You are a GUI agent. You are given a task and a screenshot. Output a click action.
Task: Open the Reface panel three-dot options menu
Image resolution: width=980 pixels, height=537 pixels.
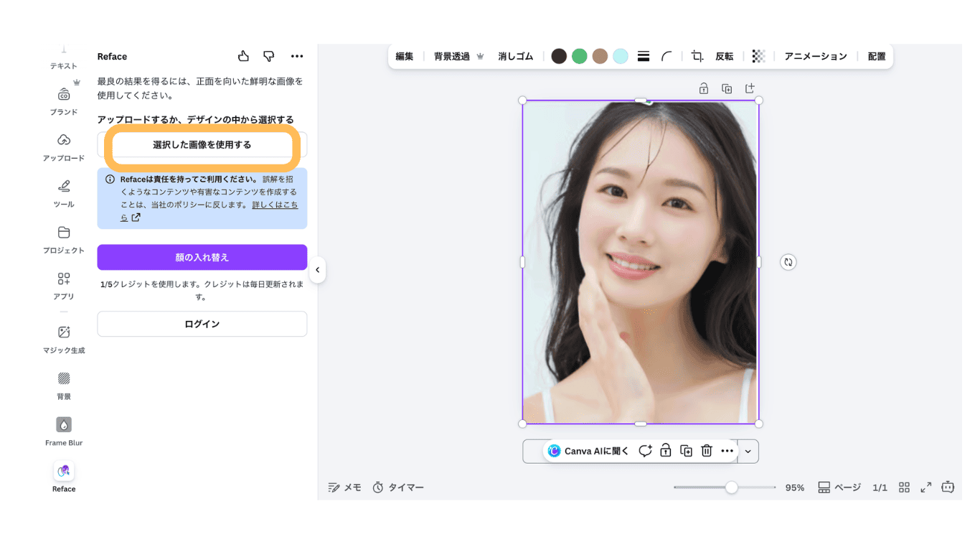click(297, 56)
